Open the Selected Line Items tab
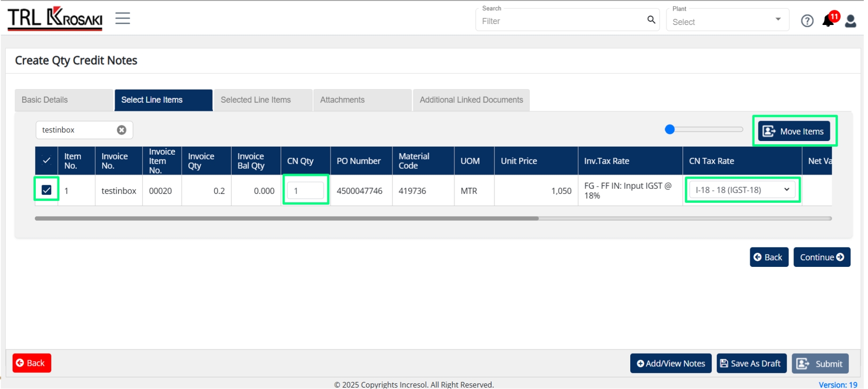The image size is (868, 389). click(263, 100)
